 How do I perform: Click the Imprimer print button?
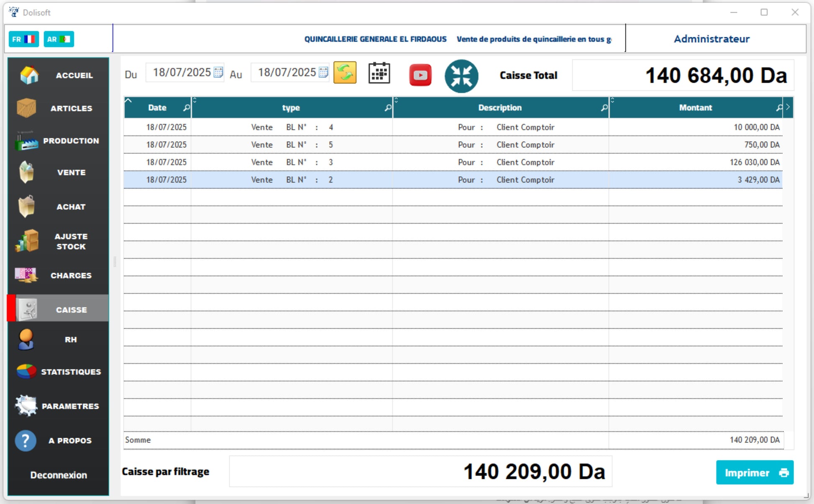pyautogui.click(x=754, y=473)
